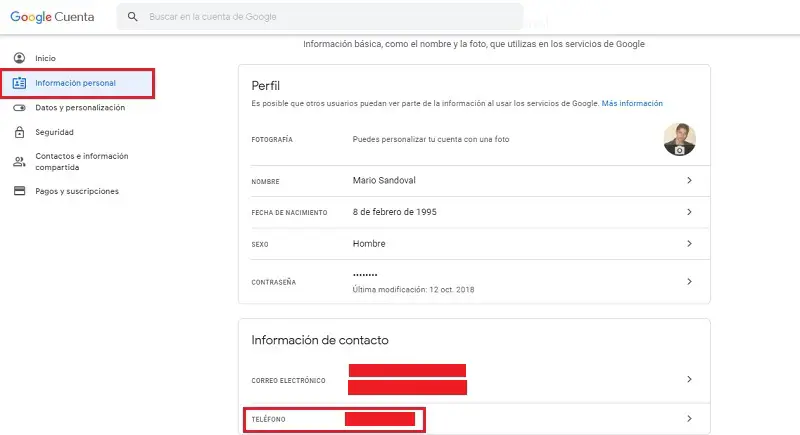Open the Teléfono row arrow
Image resolution: width=800 pixels, height=435 pixels.
689,418
